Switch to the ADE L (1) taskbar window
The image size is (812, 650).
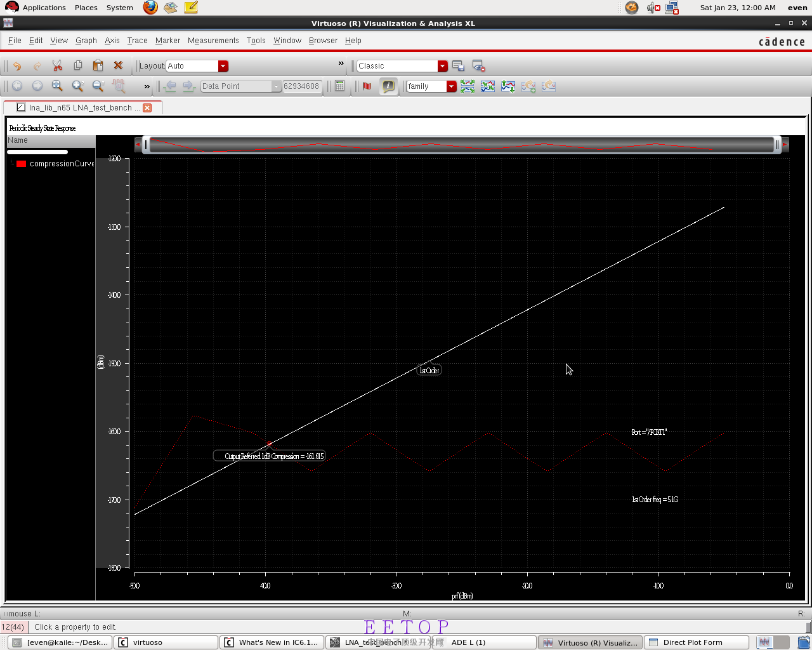click(485, 642)
